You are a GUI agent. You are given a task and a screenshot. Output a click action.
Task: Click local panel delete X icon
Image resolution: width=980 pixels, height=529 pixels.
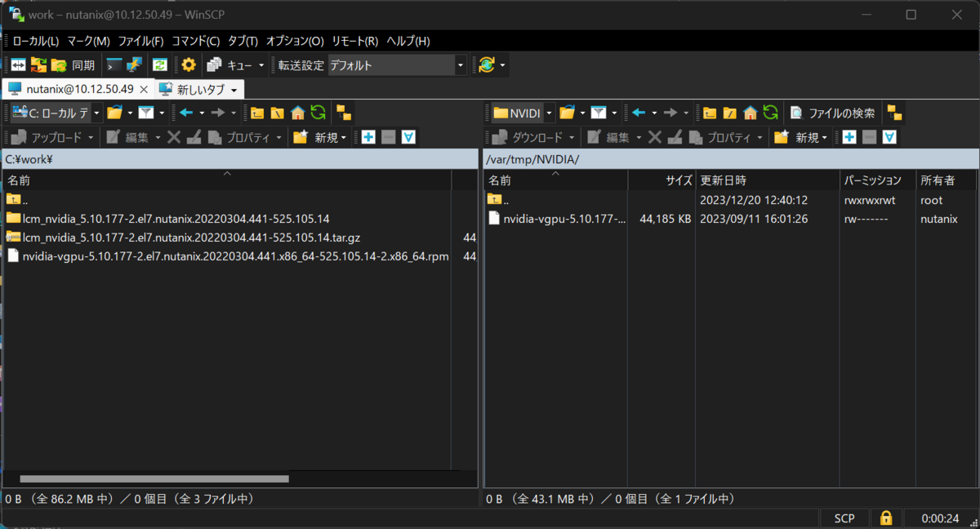pyautogui.click(x=174, y=137)
